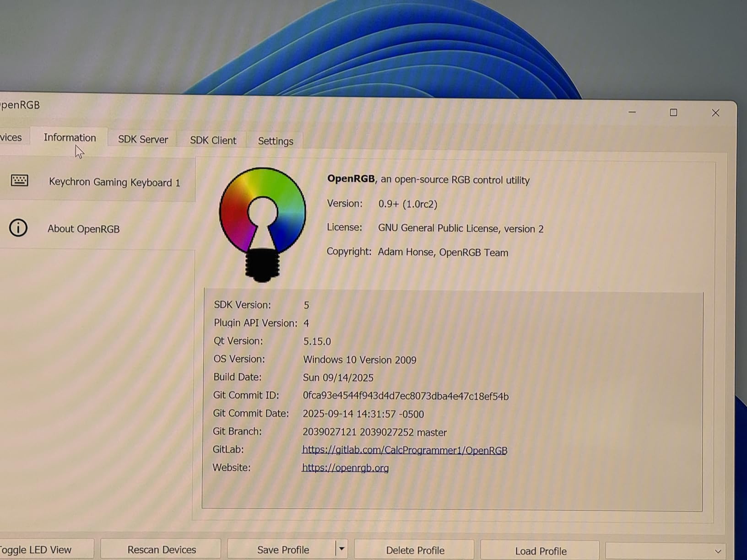Visit the openrgb.org website link
Screen dimensions: 747x560
[345, 468]
